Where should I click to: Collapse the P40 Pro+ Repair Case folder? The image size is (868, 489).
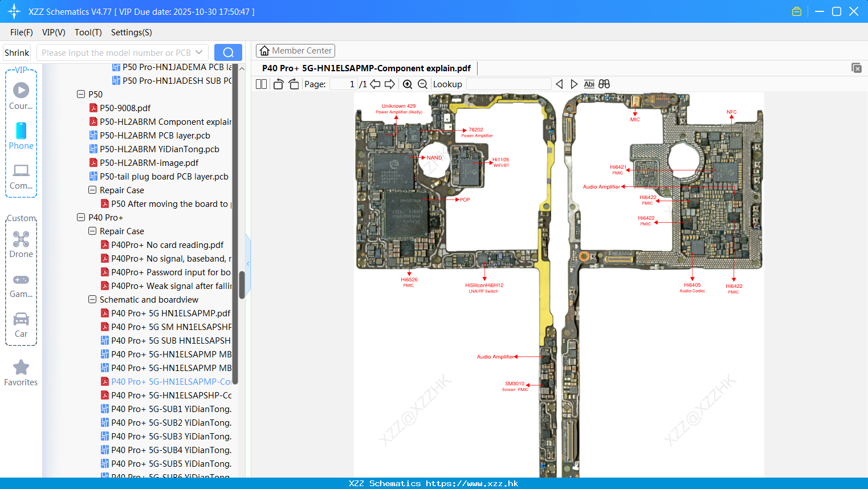(x=92, y=231)
